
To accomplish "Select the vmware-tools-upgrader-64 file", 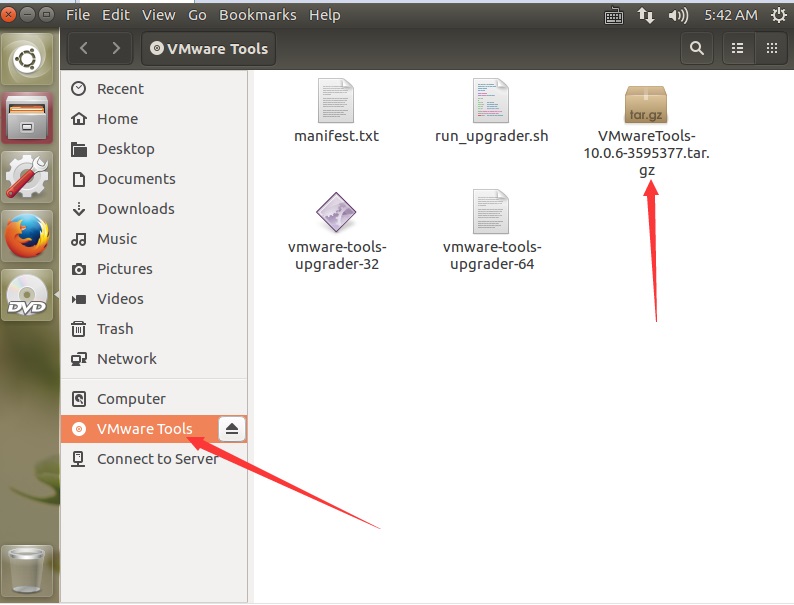I will (x=491, y=212).
